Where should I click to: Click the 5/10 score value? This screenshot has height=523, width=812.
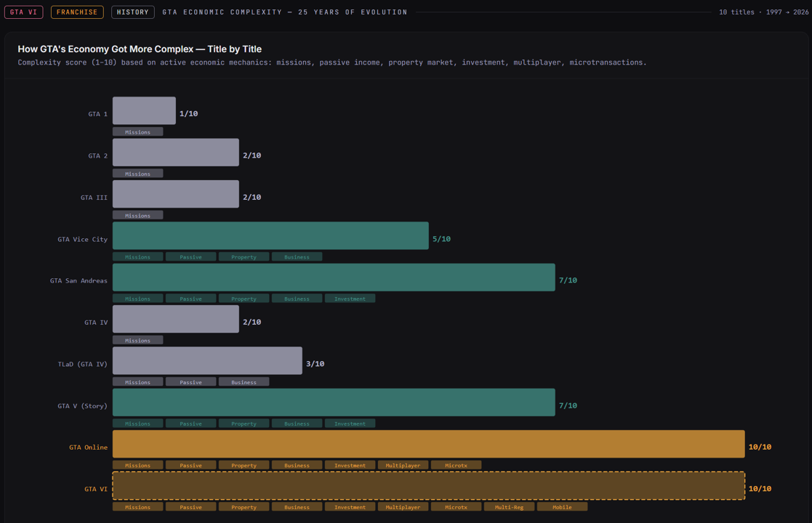pyautogui.click(x=441, y=239)
